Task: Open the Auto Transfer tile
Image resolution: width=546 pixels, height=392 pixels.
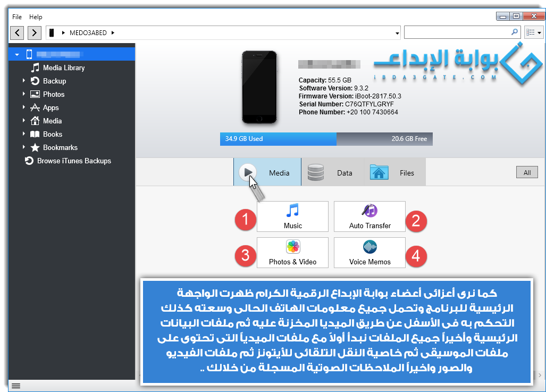Action: tap(369, 216)
